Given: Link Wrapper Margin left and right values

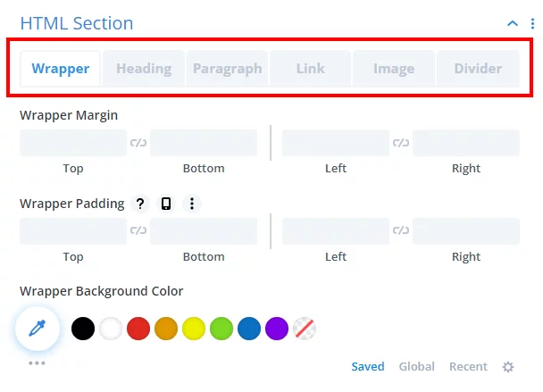Looking at the screenshot, I should (x=401, y=143).
